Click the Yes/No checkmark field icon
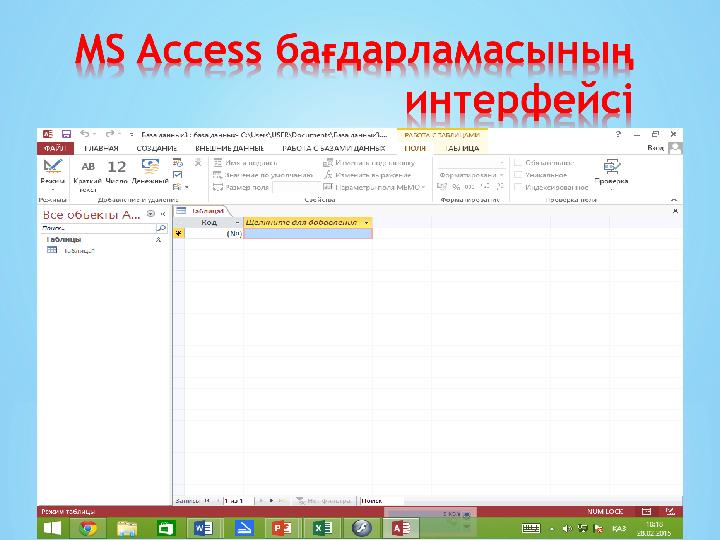 (x=178, y=175)
